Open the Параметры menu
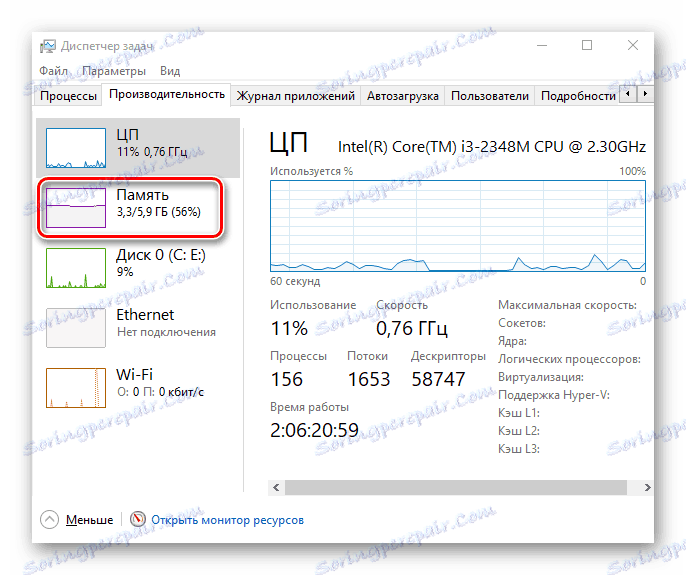 point(114,71)
